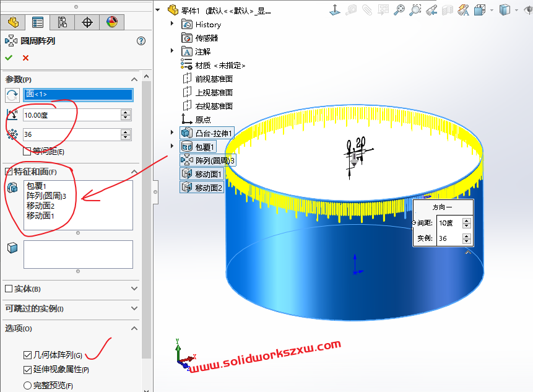Enable the 等间距 equal spacing checkbox
The image size is (533, 392).
[27, 151]
